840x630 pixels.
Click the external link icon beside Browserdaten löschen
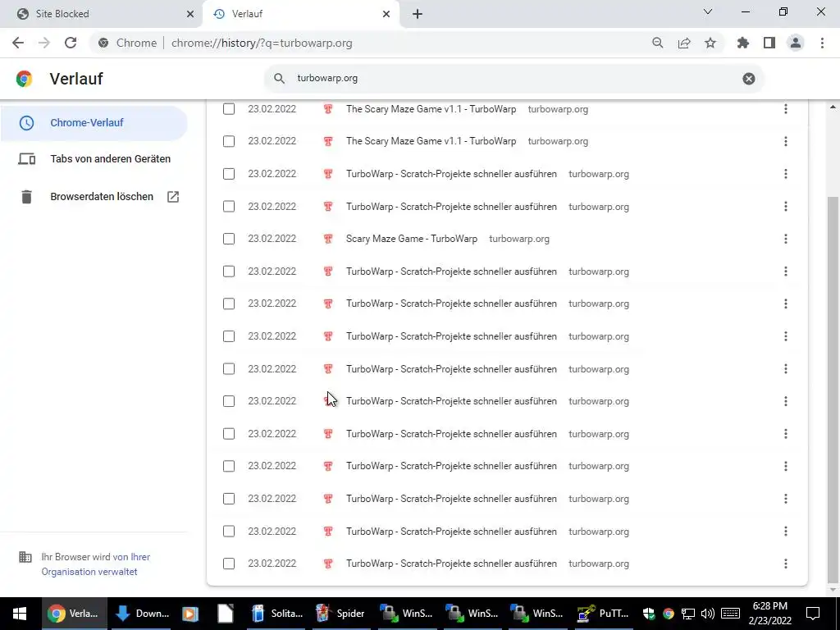pyautogui.click(x=173, y=197)
